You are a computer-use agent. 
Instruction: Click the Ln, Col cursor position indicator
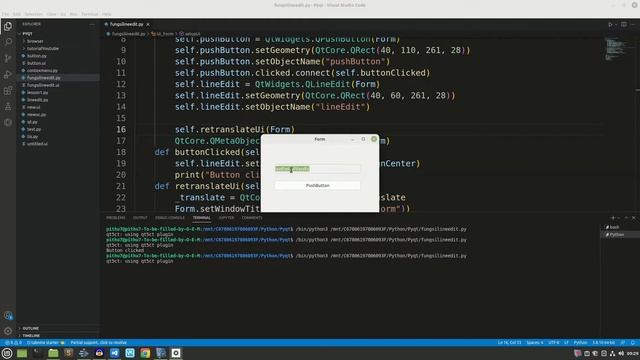pos(509,343)
